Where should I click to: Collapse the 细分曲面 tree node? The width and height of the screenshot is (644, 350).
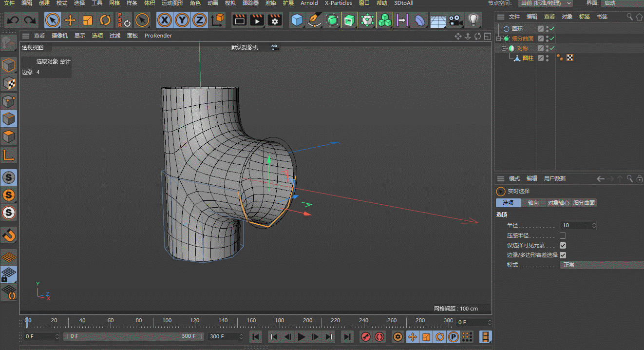click(498, 39)
